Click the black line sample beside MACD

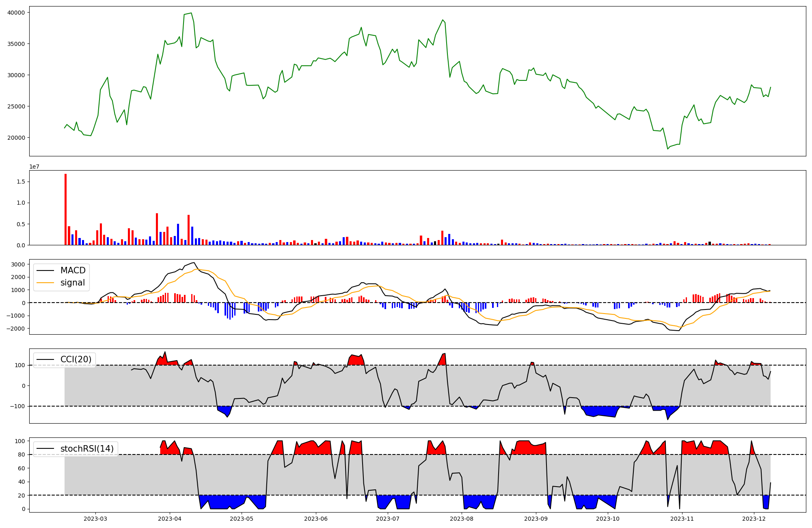pos(45,270)
